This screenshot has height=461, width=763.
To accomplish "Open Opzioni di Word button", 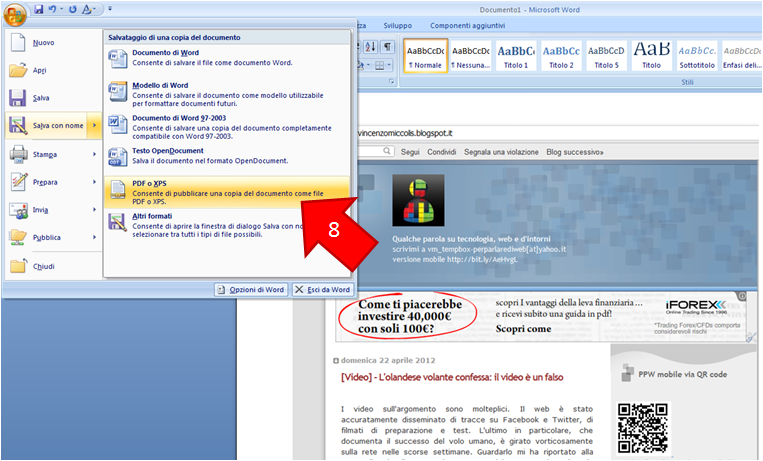I will (251, 290).
